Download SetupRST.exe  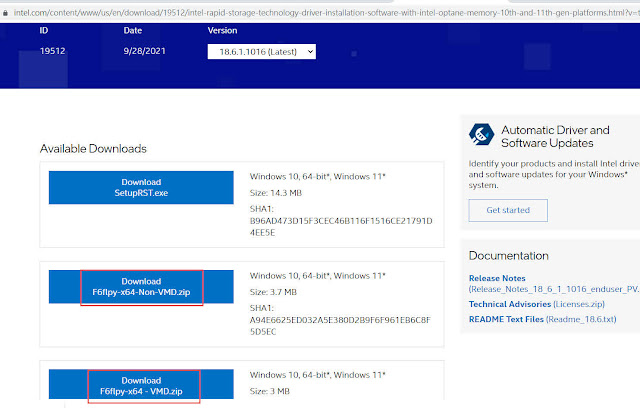141,188
